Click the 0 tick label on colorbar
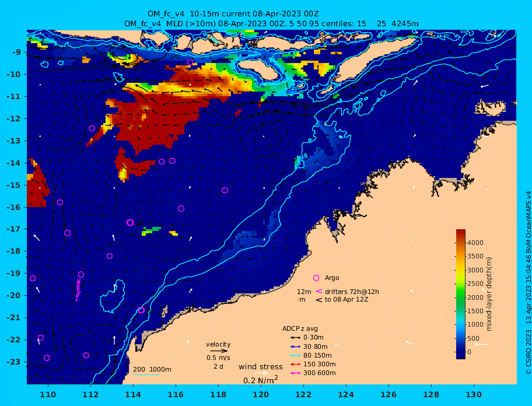Screen dimensions: 532x406 coord(469,352)
